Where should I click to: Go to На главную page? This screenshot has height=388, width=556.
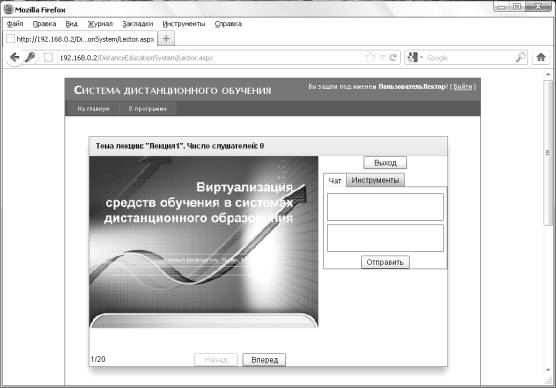click(x=93, y=109)
